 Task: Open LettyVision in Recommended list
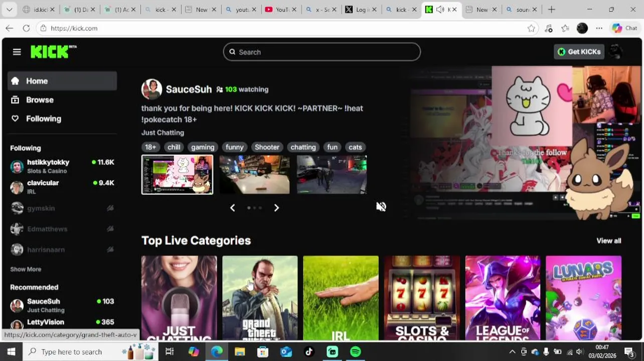(62, 323)
